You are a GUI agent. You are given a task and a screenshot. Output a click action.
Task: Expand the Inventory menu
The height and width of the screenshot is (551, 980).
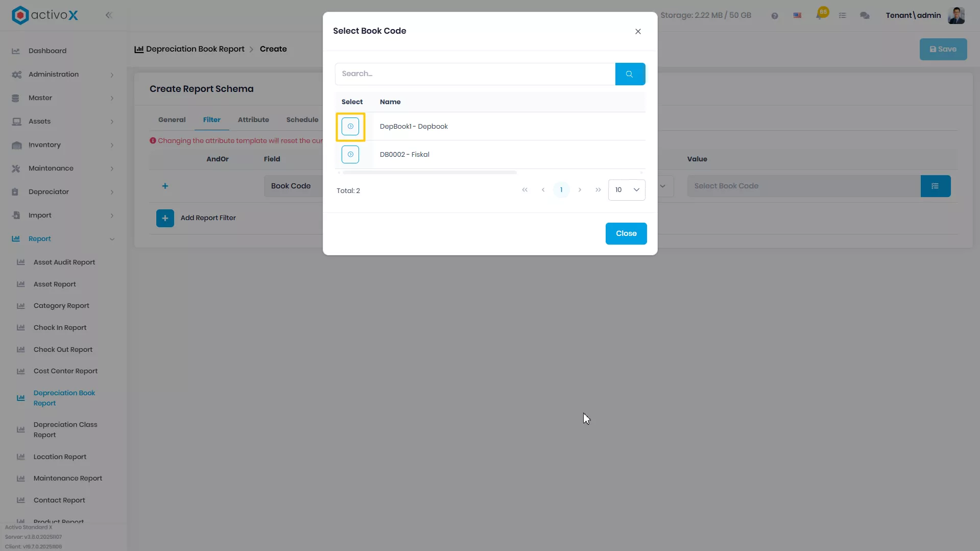point(63,145)
